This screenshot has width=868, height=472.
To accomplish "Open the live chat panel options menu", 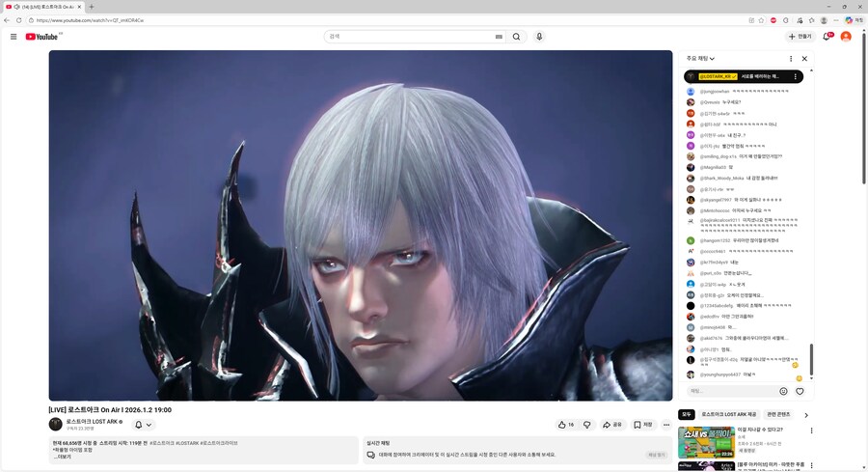I will 791,58.
